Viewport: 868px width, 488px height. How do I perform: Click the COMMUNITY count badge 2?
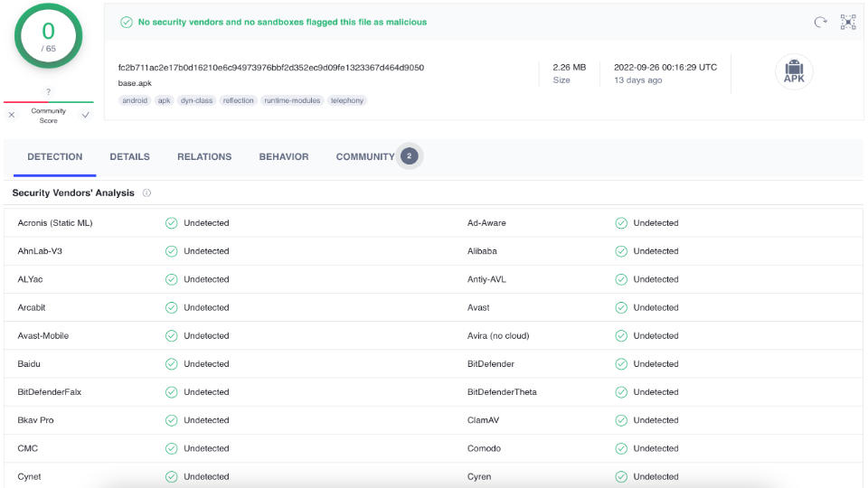pyautogui.click(x=409, y=156)
